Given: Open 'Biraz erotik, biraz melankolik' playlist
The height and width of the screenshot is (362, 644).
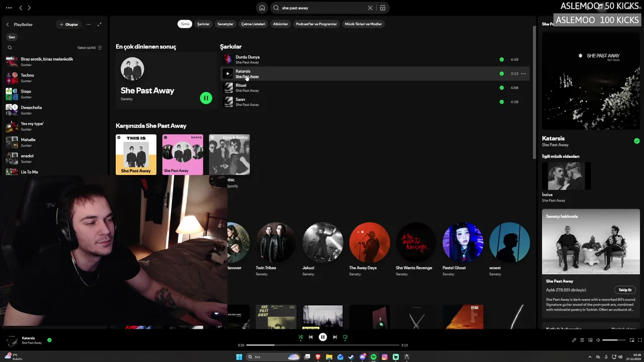Looking at the screenshot, I should tap(54, 61).
